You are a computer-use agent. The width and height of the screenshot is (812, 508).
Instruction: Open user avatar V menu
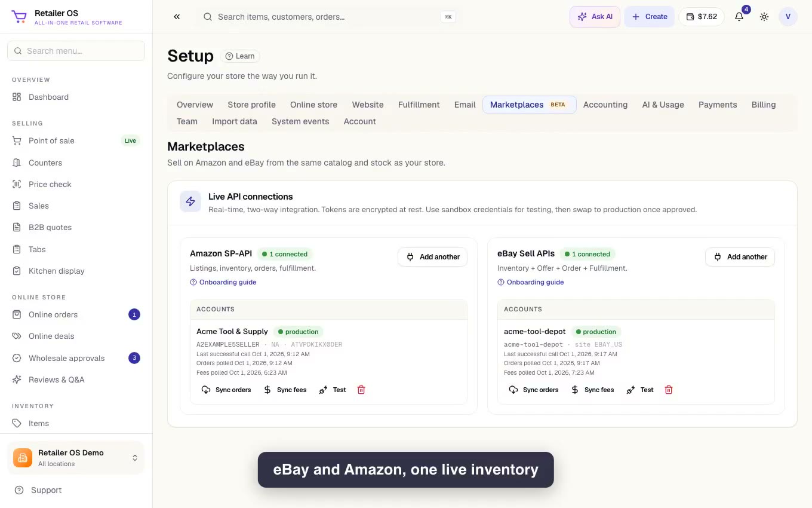tap(788, 17)
